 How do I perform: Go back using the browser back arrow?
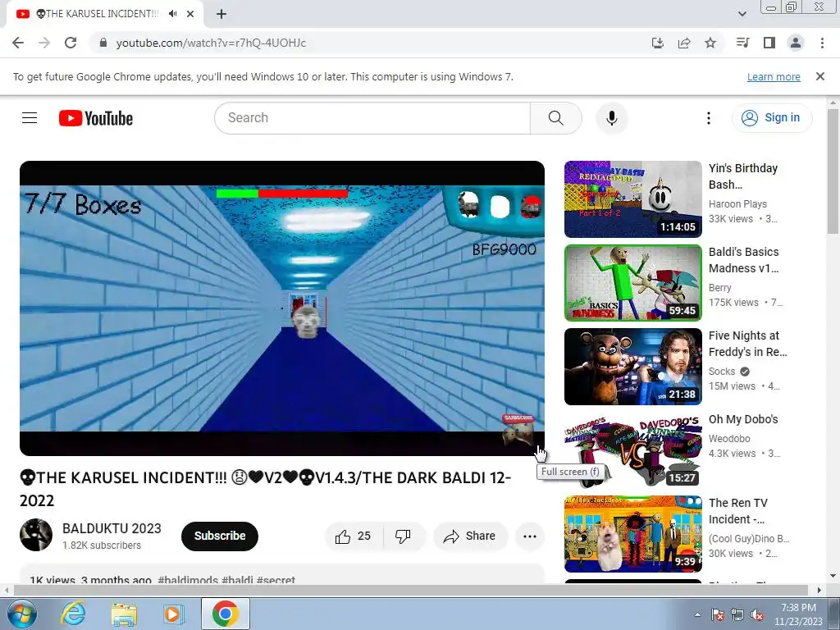pos(18,43)
